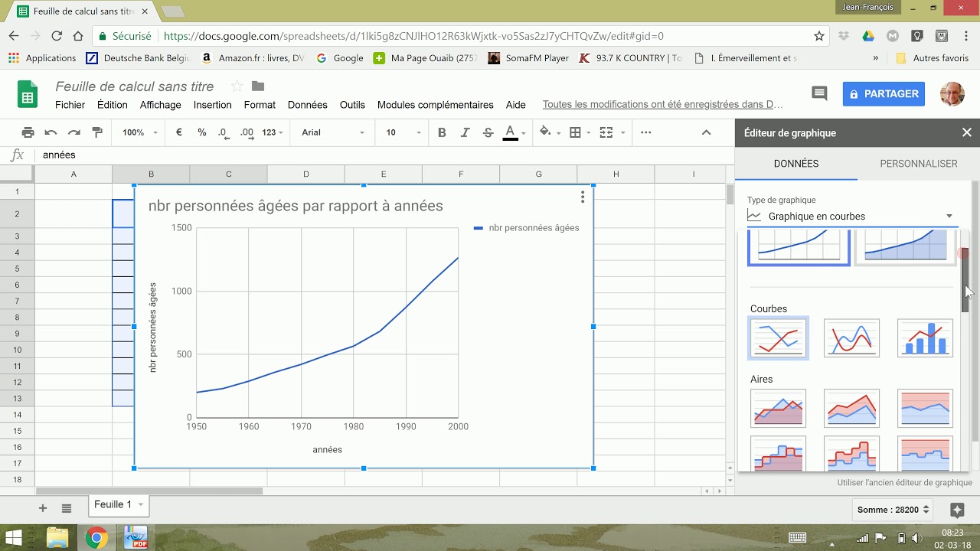Open Chrome from the Windows taskbar
This screenshot has height=551, width=980.
tap(96, 538)
